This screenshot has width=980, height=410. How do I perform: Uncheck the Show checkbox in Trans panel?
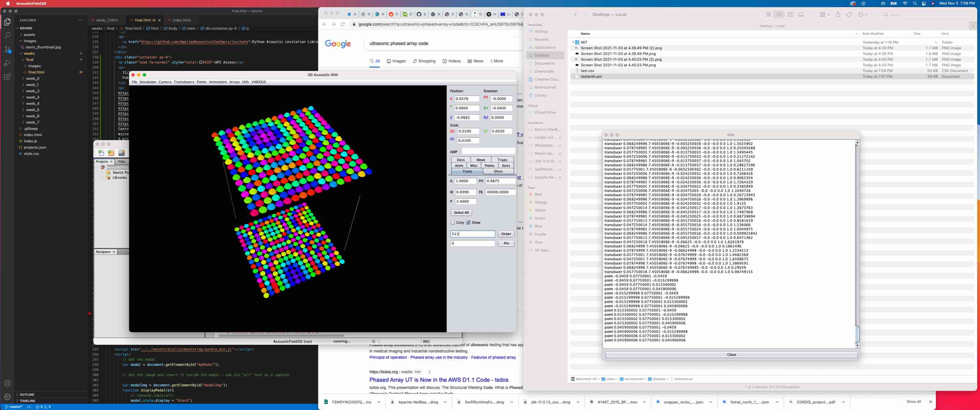[468, 222]
